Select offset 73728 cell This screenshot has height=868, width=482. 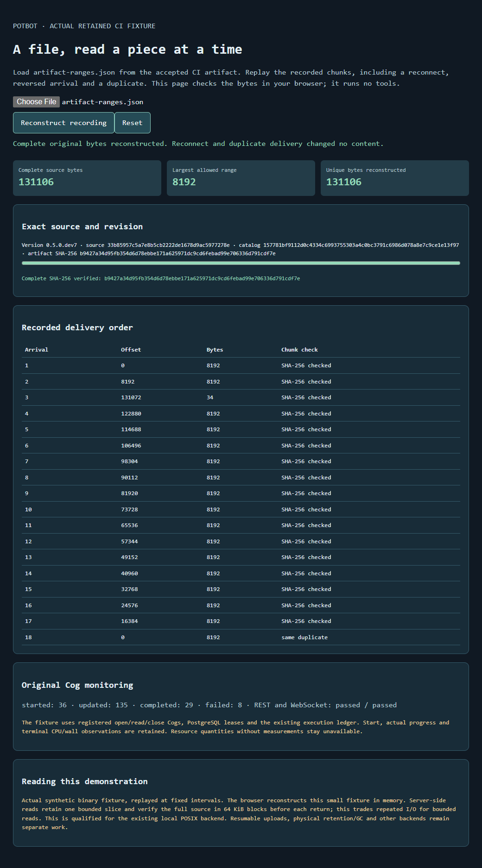tap(129, 509)
